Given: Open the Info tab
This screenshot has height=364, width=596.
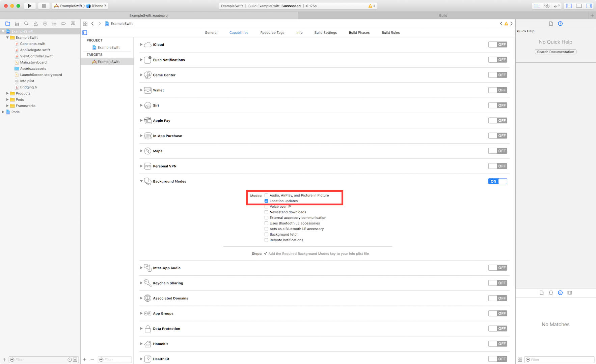Looking at the screenshot, I should coord(299,33).
